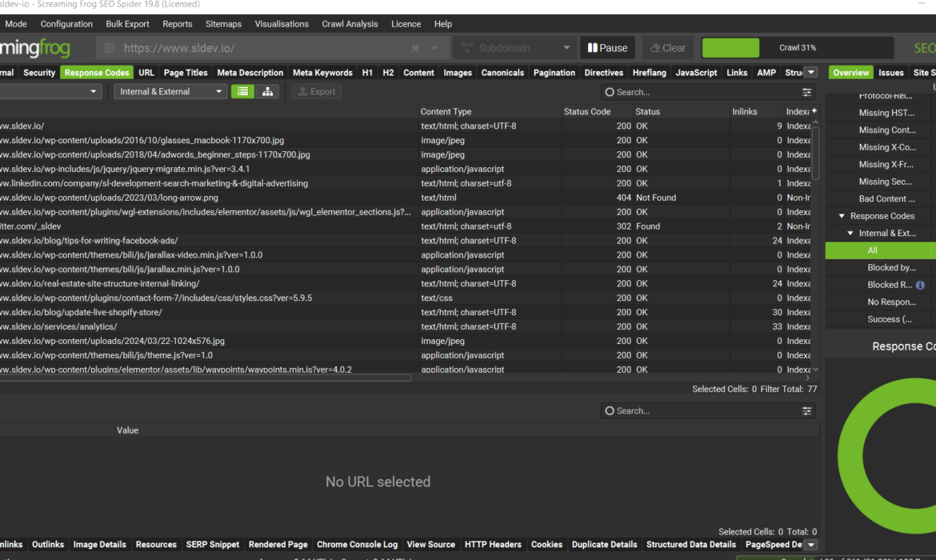The image size is (936, 560).
Task: Open the Chrome Console Log bottom tab
Action: click(x=357, y=545)
